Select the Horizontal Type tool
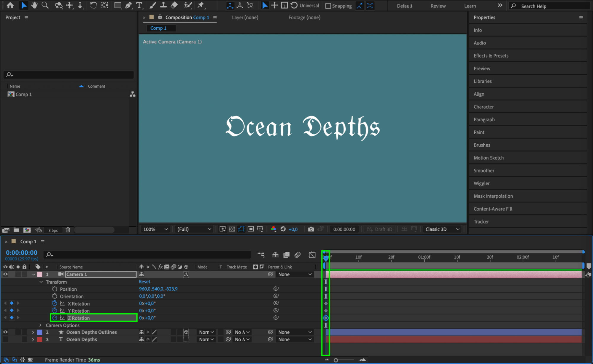593x364 pixels. click(139, 5)
